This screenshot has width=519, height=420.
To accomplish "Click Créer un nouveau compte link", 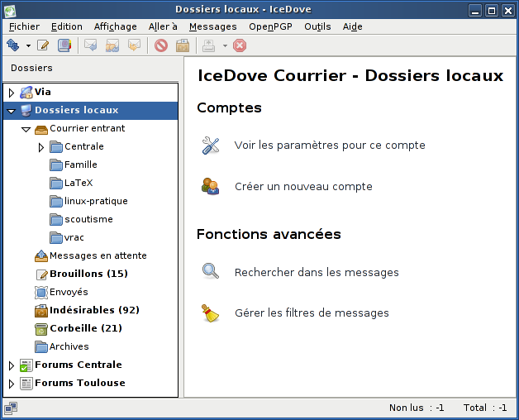I will click(x=303, y=187).
